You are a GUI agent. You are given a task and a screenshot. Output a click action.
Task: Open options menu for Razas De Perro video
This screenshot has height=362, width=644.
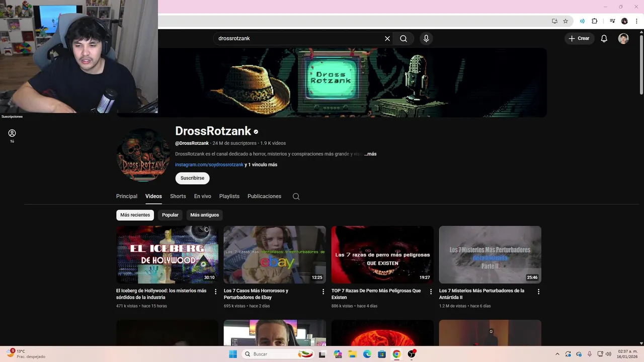click(431, 292)
